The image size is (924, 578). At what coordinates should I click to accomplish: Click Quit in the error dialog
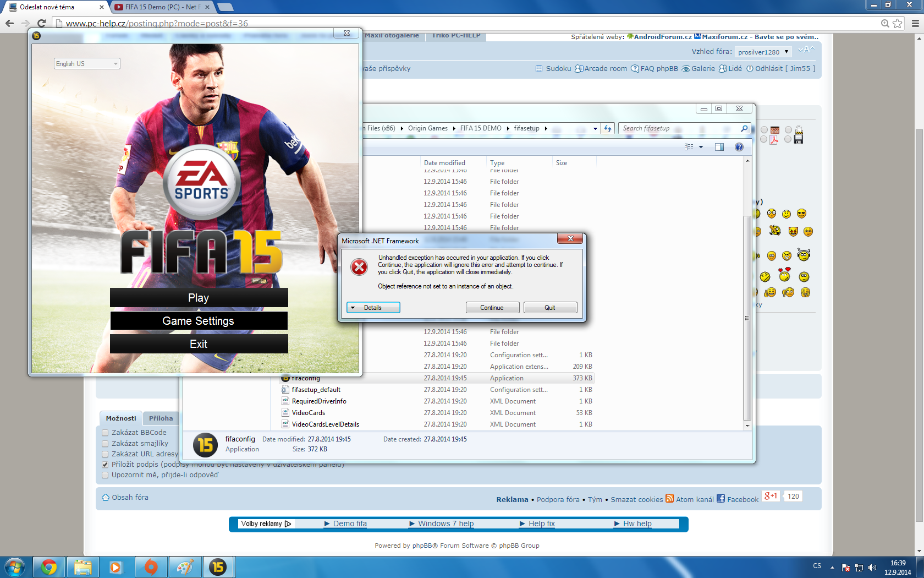coord(550,308)
